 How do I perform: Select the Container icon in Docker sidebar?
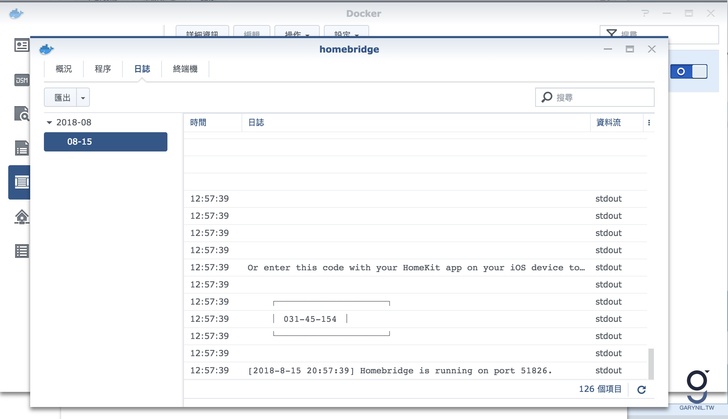[x=21, y=182]
